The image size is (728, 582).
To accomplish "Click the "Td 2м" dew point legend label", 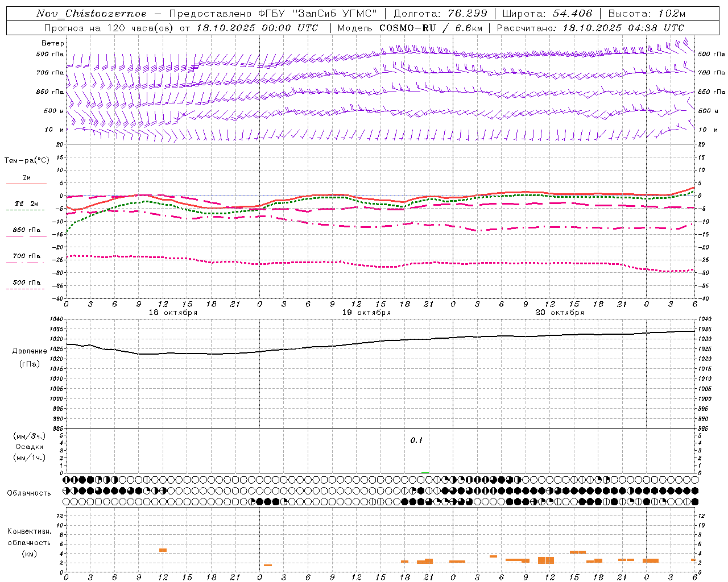I will (27, 203).
